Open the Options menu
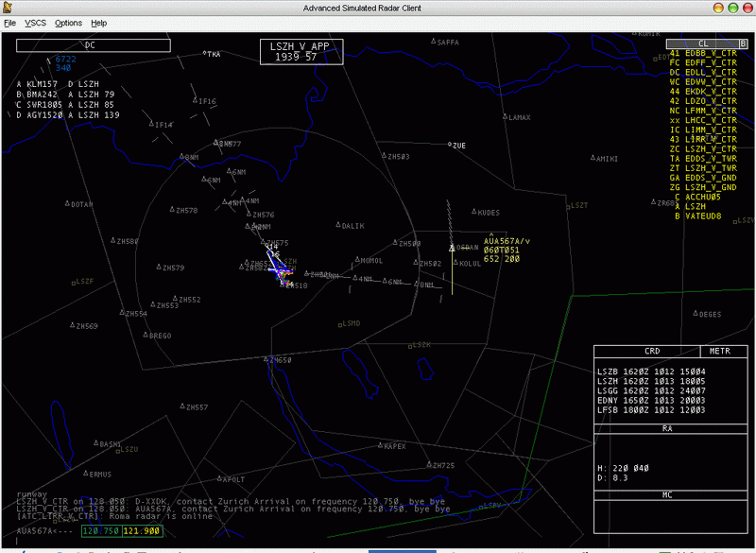756x553 pixels. [68, 22]
